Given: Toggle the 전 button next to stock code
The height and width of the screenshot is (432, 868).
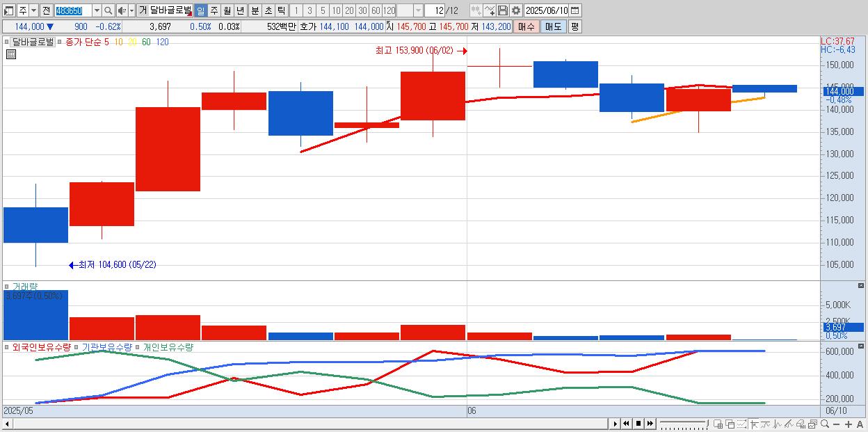Looking at the screenshot, I should (x=46, y=10).
